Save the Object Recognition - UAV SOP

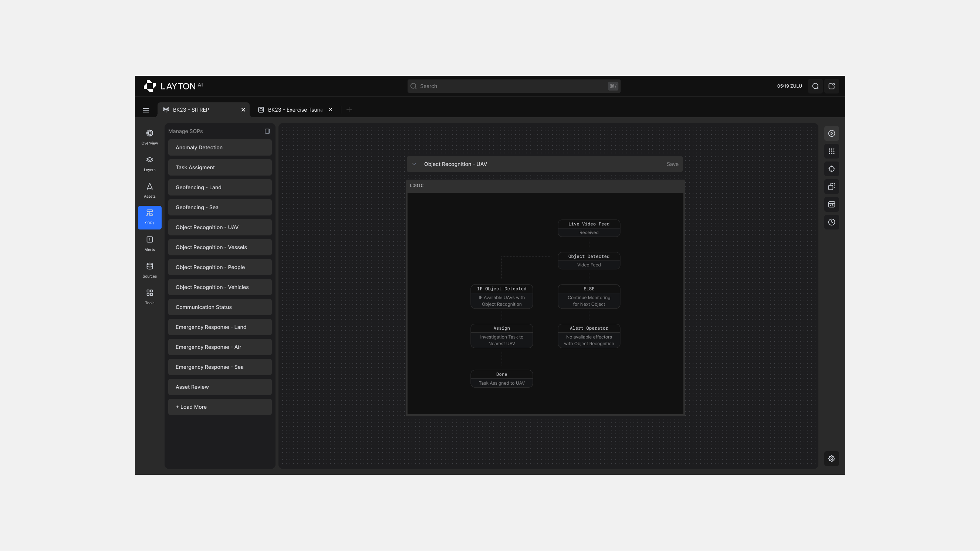[672, 164]
